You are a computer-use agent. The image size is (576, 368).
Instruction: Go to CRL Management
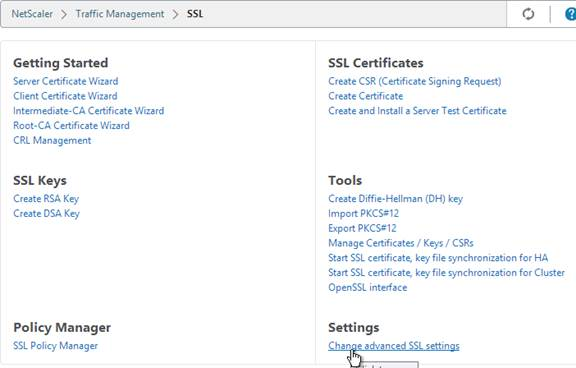[52, 140]
